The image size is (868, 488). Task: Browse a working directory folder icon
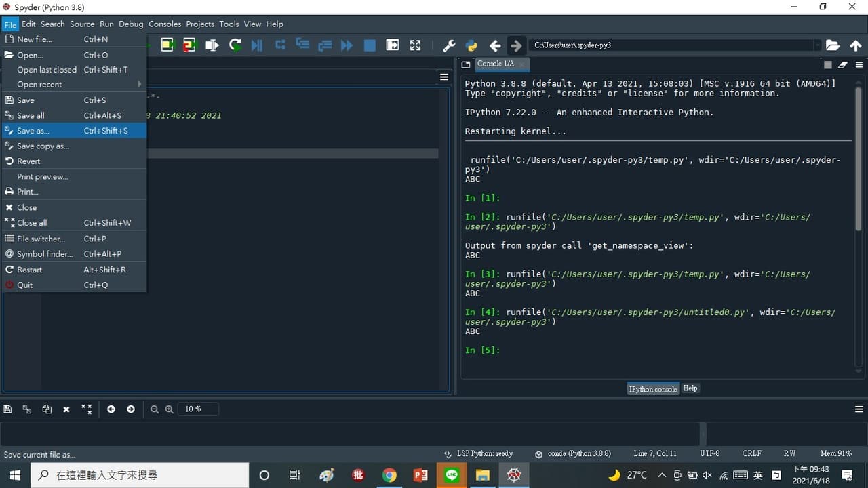tap(833, 45)
